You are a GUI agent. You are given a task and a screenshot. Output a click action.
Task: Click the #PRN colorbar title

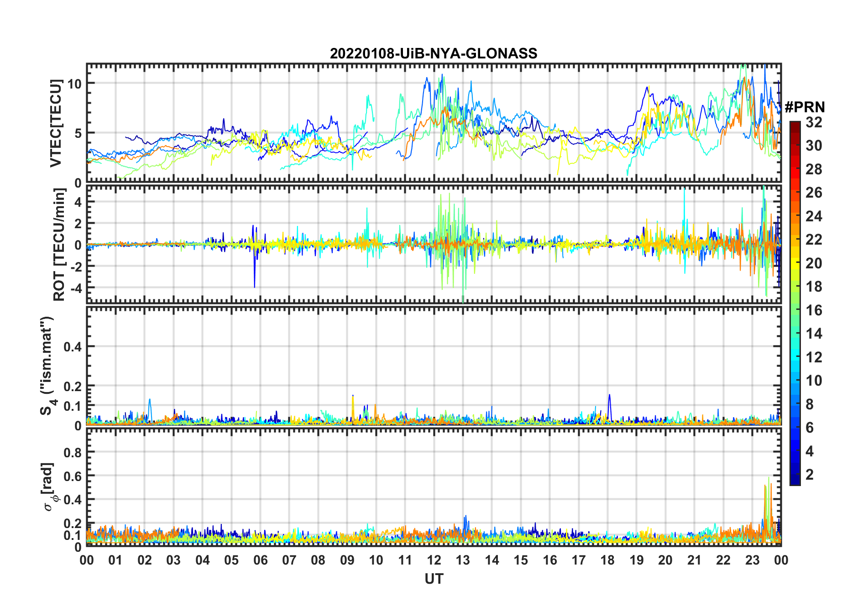point(805,107)
